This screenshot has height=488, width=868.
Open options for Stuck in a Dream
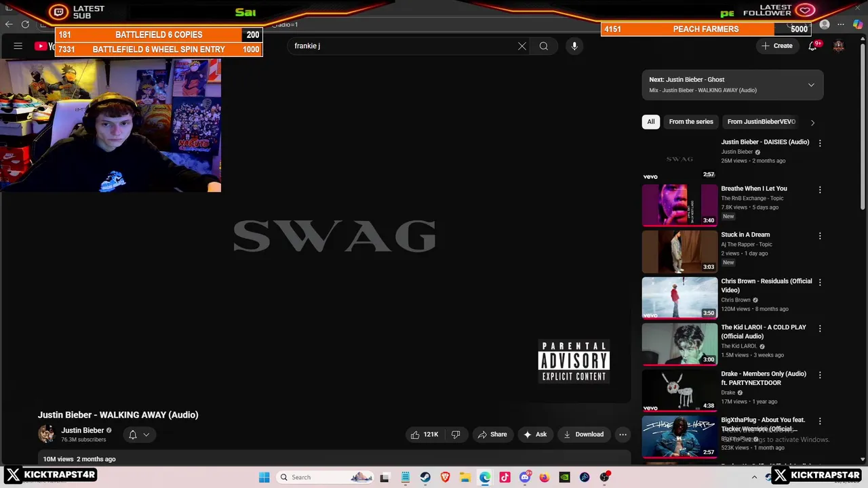(820, 236)
